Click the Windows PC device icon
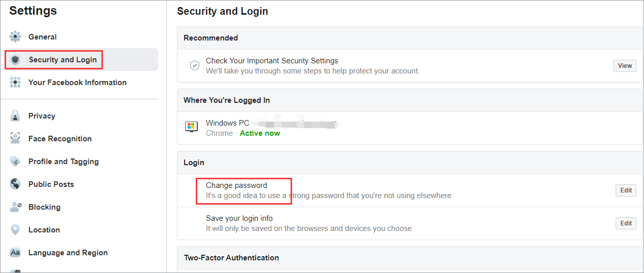The height and width of the screenshot is (273, 644). [192, 127]
